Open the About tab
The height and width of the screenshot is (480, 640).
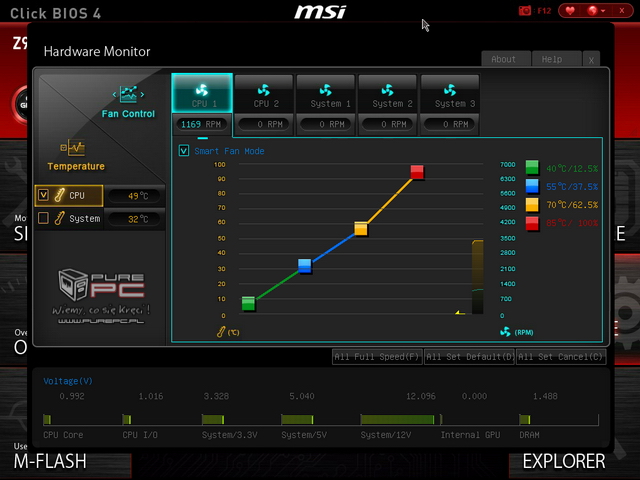click(506, 59)
